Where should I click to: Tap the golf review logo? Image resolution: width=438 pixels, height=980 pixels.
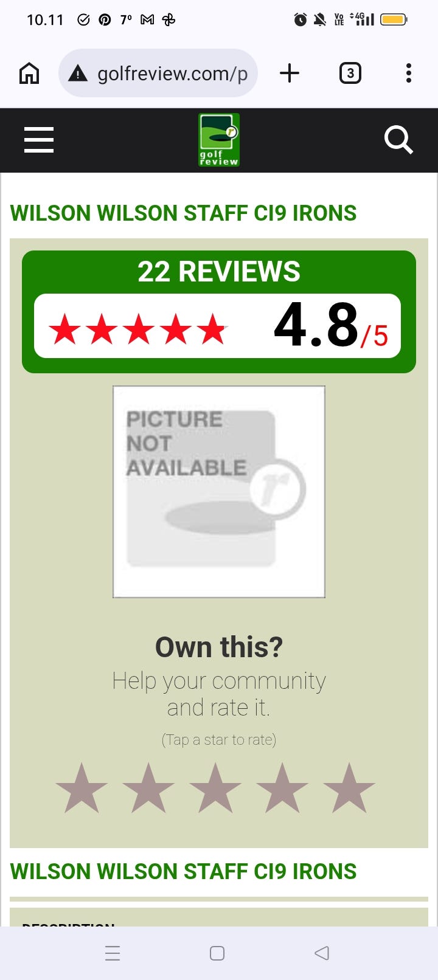point(219,140)
